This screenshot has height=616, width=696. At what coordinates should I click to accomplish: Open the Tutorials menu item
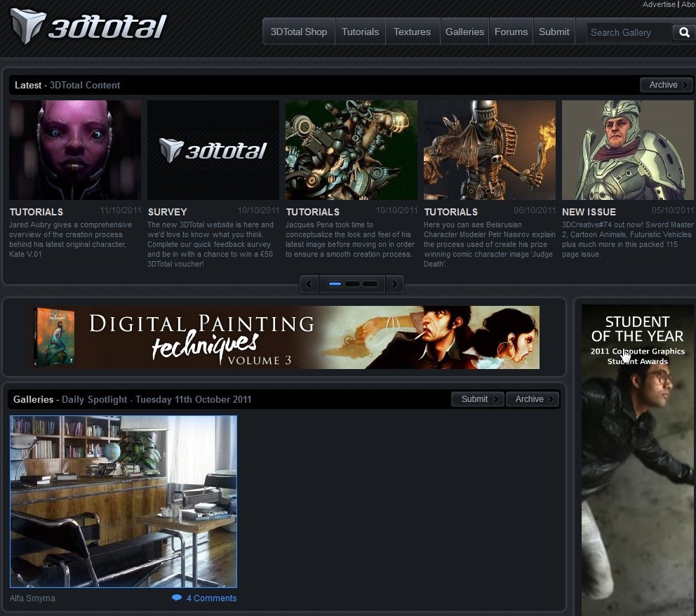[360, 32]
